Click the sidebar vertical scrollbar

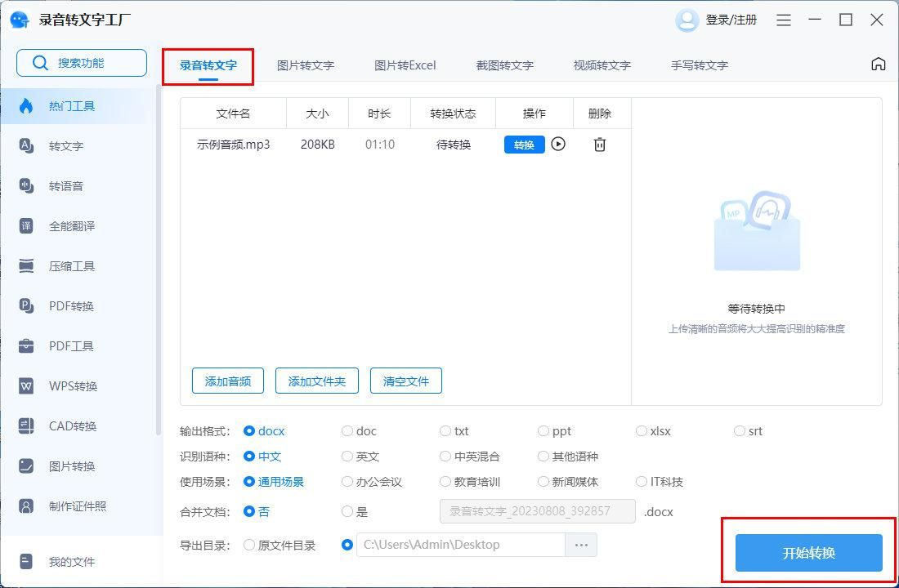click(158, 261)
